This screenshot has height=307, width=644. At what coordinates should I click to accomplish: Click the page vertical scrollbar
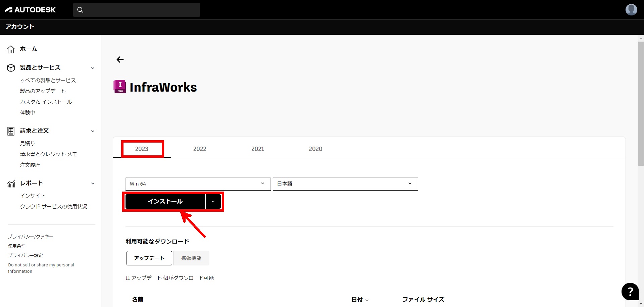(x=641, y=104)
